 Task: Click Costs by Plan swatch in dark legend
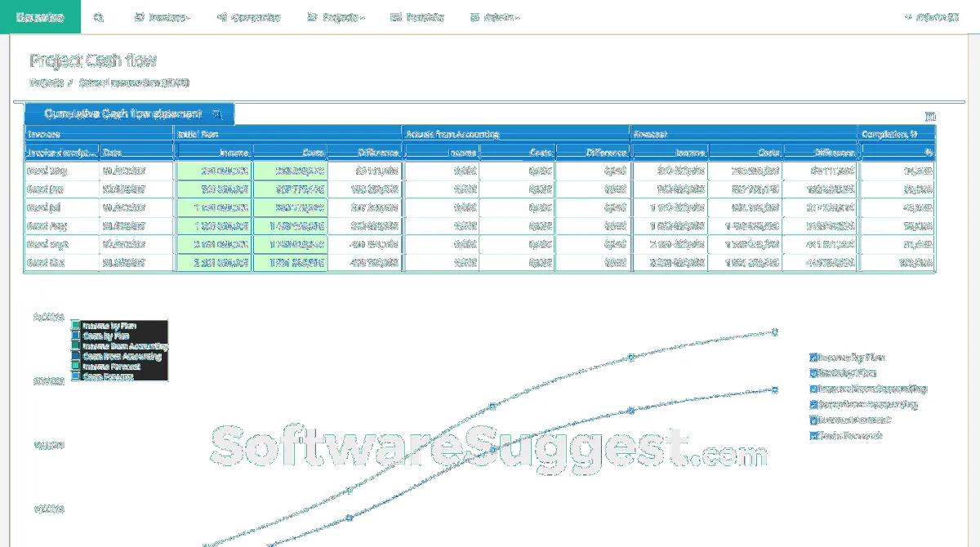tap(77, 336)
